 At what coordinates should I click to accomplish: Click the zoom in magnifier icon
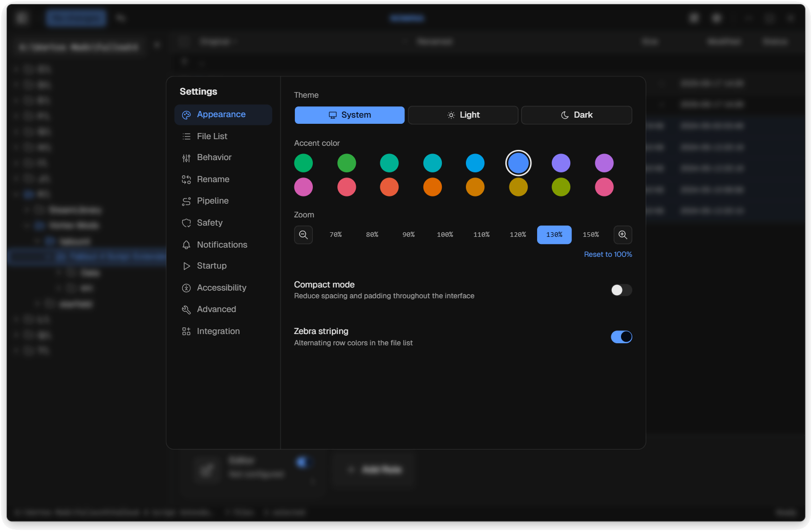(x=623, y=235)
